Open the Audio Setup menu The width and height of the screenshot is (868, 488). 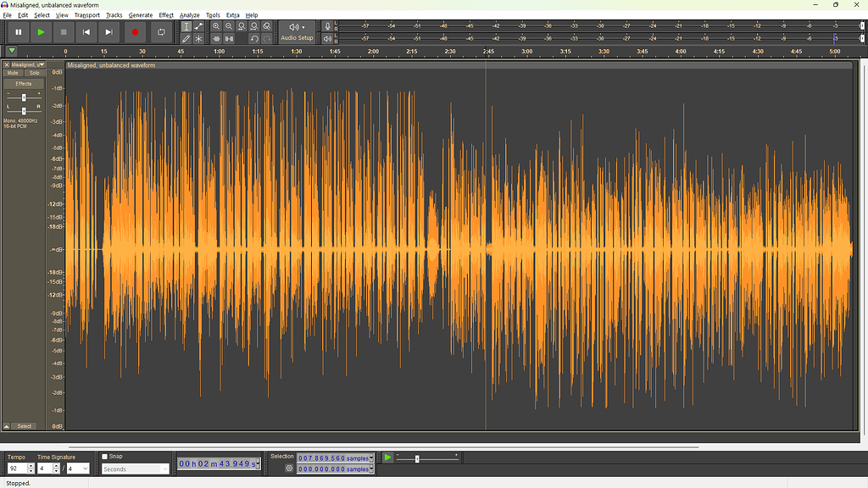(x=298, y=32)
